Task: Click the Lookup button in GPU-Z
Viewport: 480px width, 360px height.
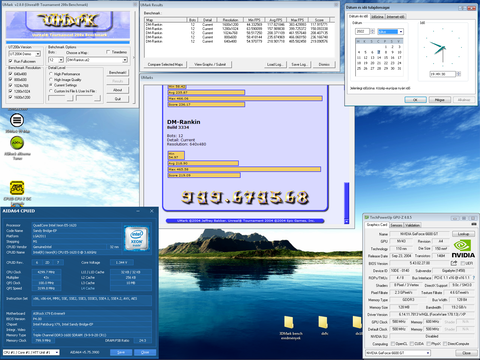Action: pyautogui.click(x=463, y=234)
